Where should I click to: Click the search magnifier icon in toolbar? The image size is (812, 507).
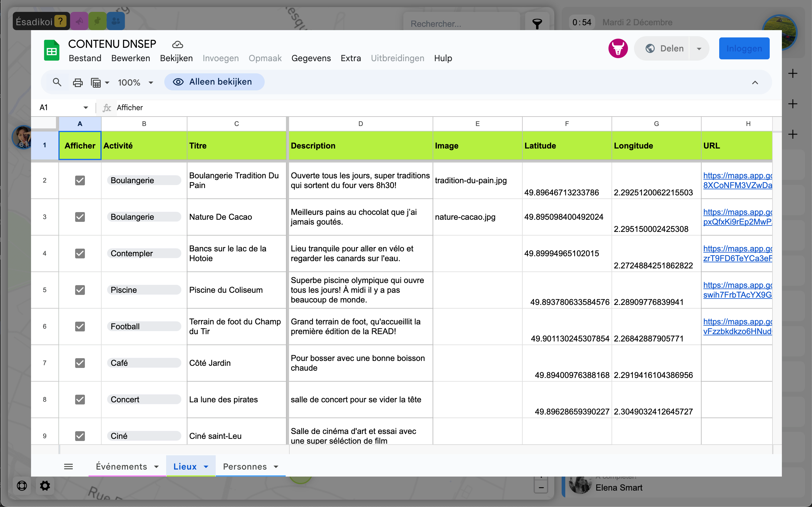pos(57,82)
